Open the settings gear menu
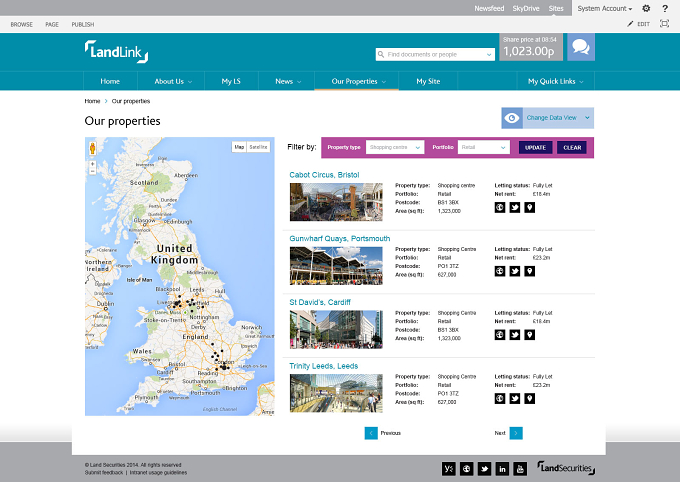This screenshot has height=482, width=680. [x=646, y=8]
